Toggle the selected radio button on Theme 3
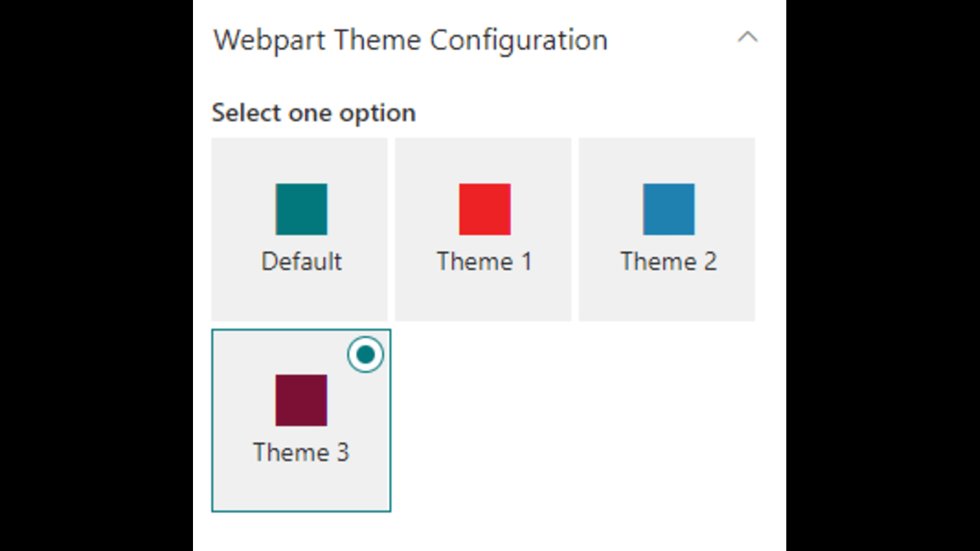This screenshot has width=980, height=551. (x=366, y=355)
